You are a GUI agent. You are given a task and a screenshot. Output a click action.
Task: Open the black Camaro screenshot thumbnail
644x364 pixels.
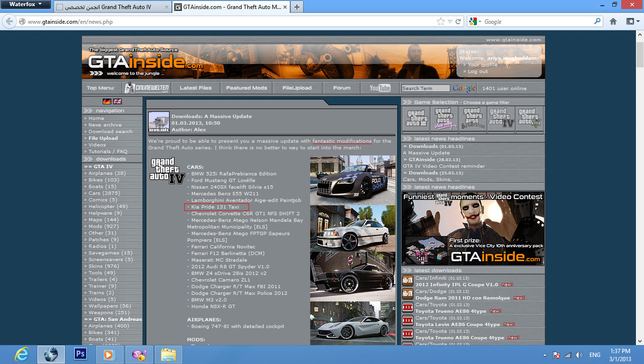pos(353,276)
